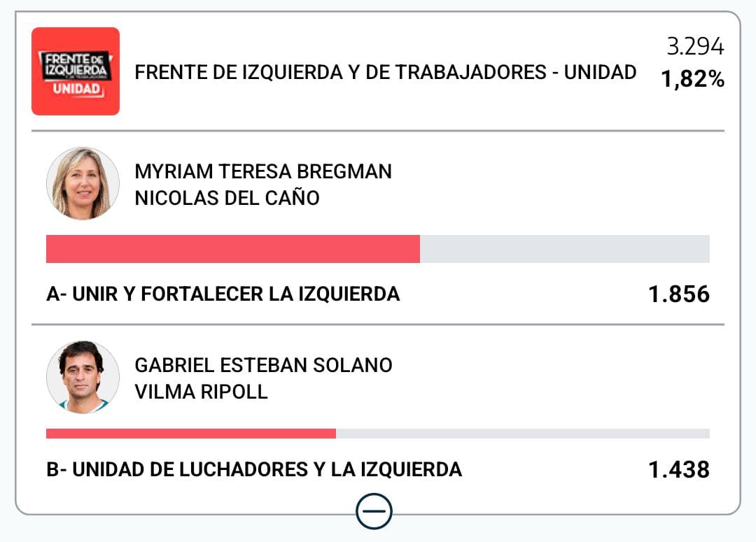Click the 1.856 vote count
The width and height of the screenshot is (756, 542).
coord(679,294)
